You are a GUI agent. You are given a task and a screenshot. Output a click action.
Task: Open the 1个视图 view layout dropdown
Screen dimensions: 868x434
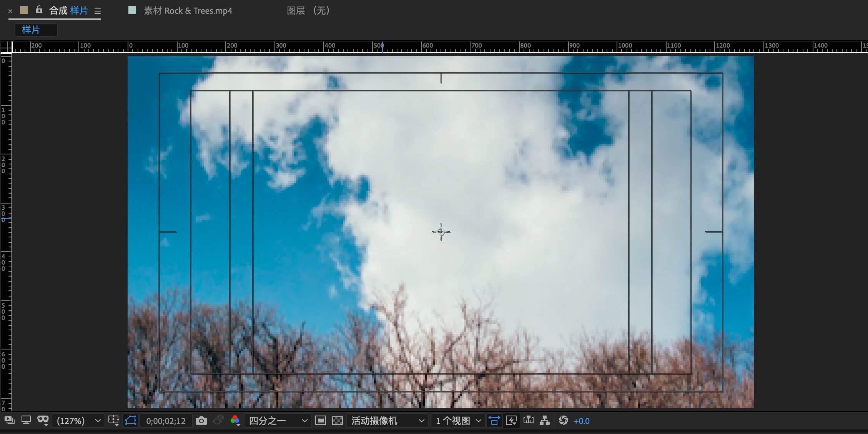458,421
